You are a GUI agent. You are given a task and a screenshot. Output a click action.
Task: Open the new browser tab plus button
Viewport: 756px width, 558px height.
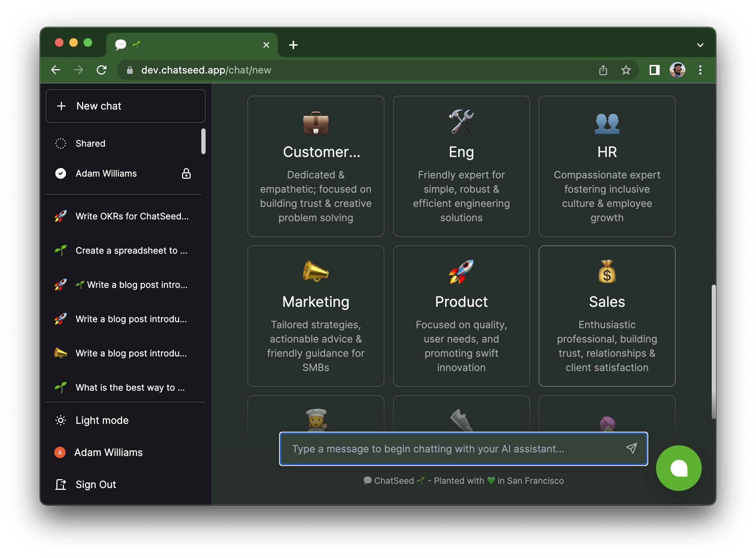(293, 45)
